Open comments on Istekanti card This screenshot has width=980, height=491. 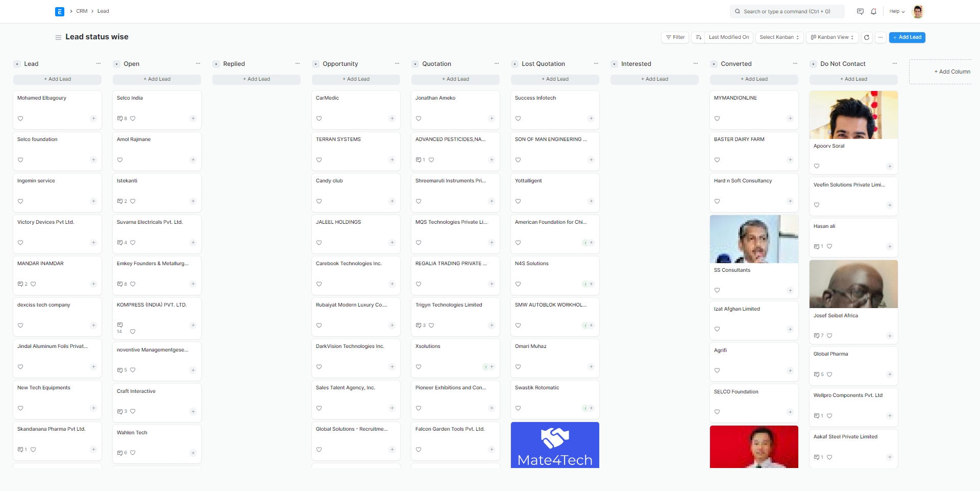[x=122, y=201]
